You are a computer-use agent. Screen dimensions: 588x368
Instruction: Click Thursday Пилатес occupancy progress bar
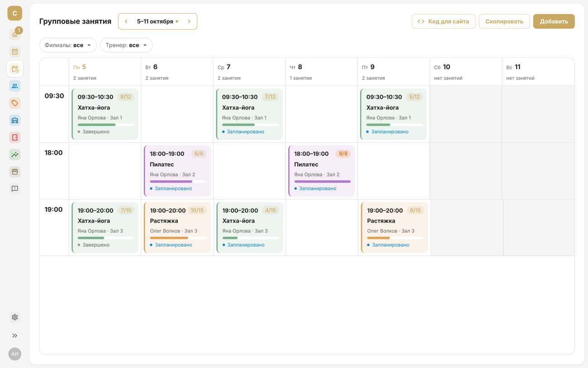(x=323, y=181)
